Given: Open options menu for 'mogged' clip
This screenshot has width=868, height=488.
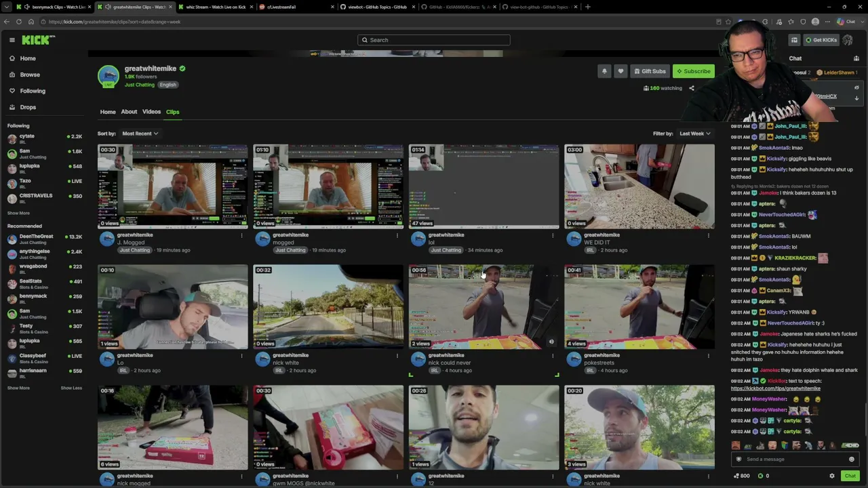Looking at the screenshot, I should pyautogui.click(x=397, y=235).
